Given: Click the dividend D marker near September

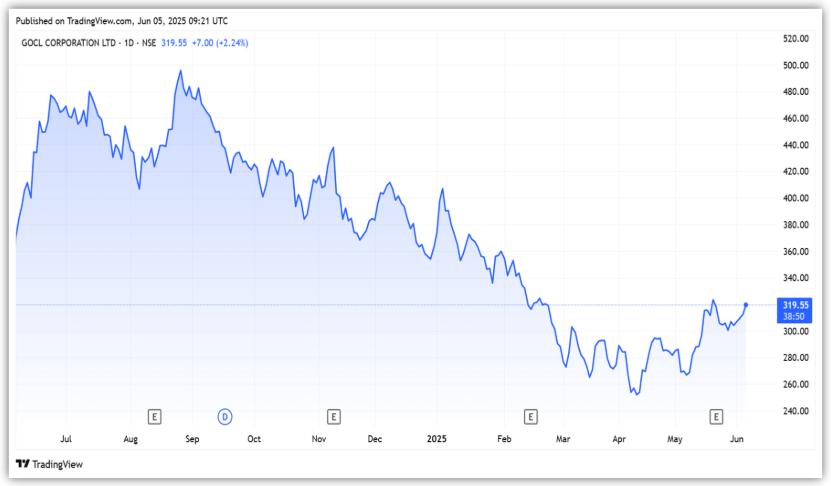Looking at the screenshot, I should [x=225, y=415].
